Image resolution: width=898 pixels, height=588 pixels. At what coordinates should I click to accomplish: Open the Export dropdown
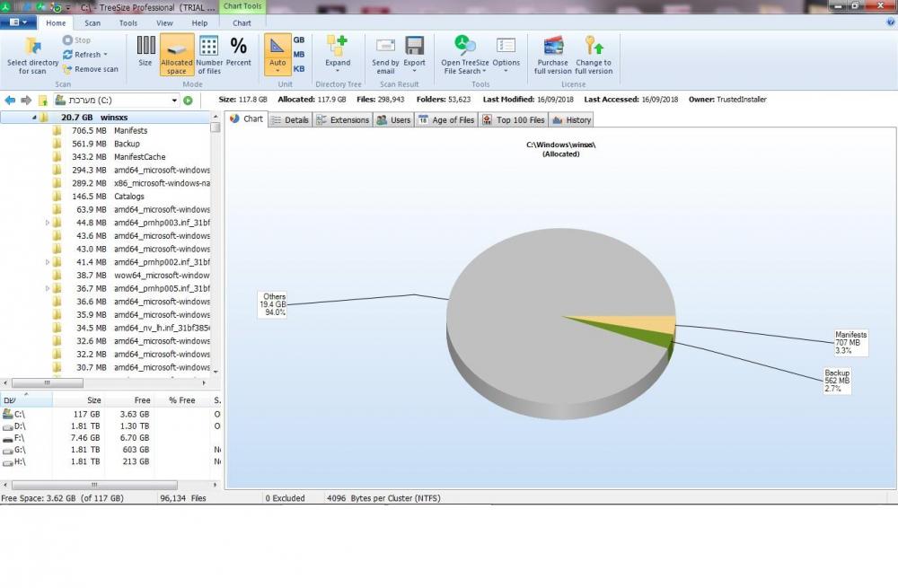pos(414,71)
